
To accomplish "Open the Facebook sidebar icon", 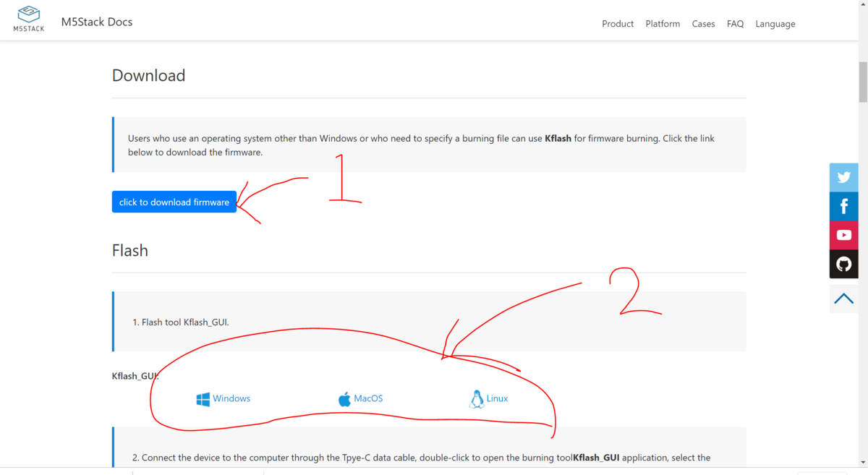I will pyautogui.click(x=843, y=206).
